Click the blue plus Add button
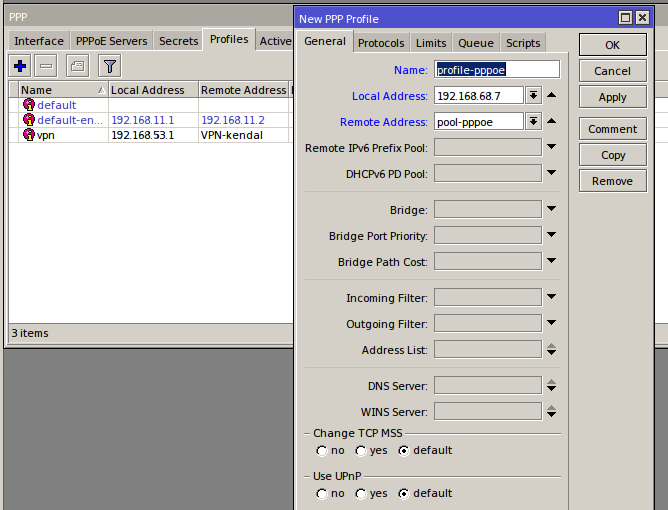668x510 pixels. pos(20,66)
